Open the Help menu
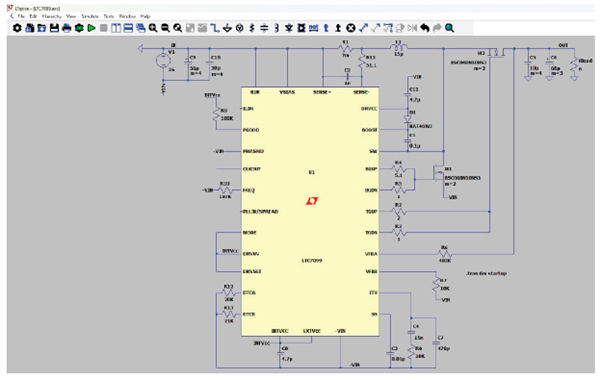This screenshot has height=380, width=602. tap(145, 17)
